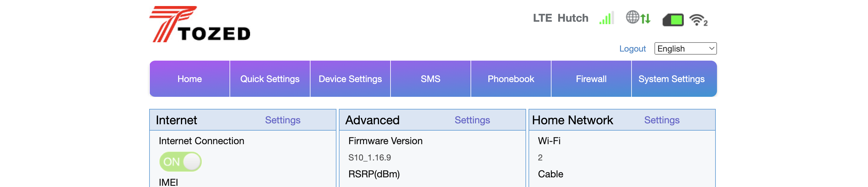Open the Device Settings tab
The image size is (868, 187).
click(x=350, y=79)
